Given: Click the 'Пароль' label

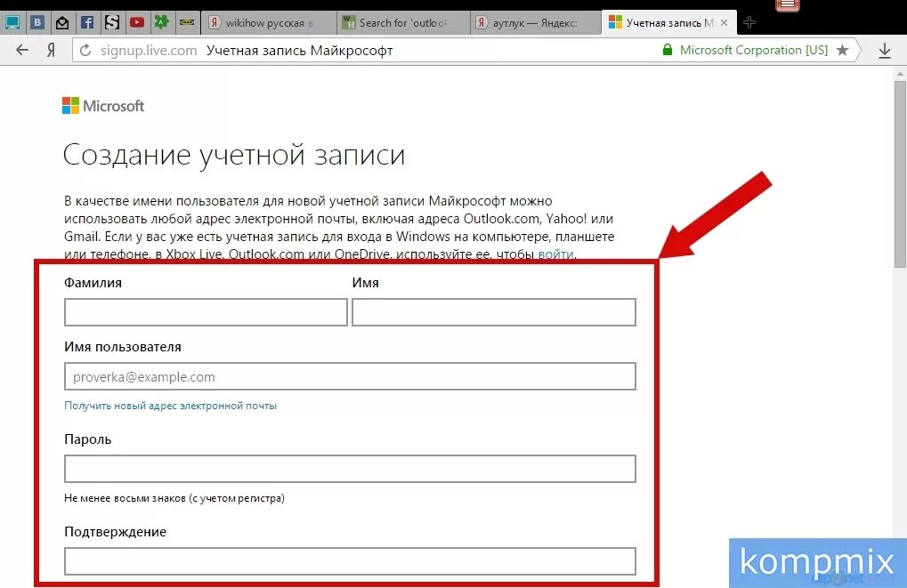Looking at the screenshot, I should 88,439.
